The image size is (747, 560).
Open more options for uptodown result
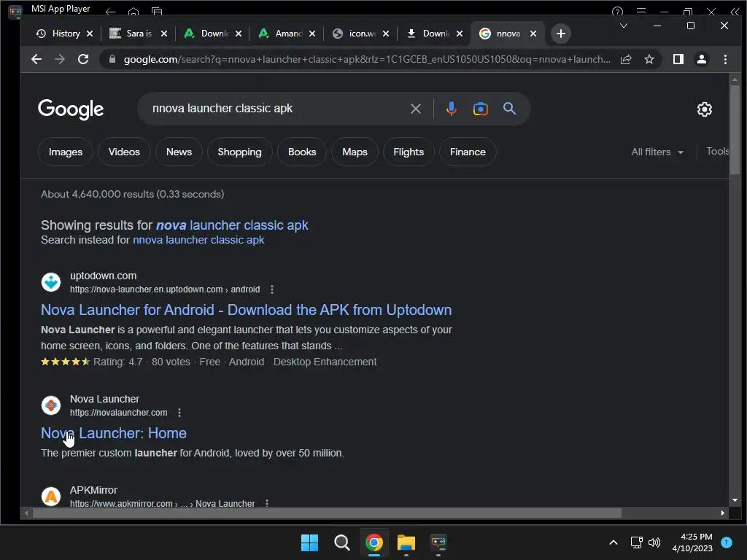[x=271, y=289]
